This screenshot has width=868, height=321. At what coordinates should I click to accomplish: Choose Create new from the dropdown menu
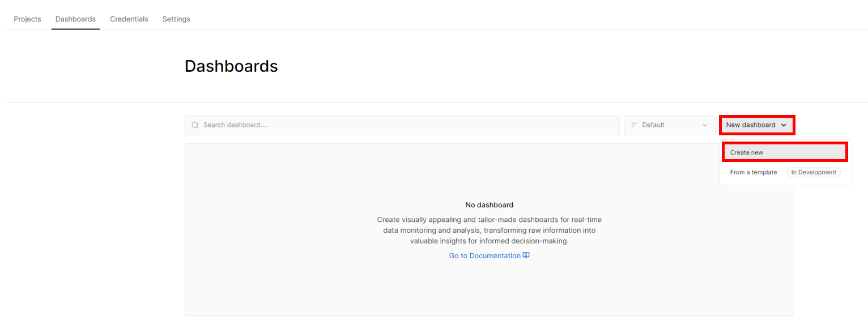(x=785, y=152)
